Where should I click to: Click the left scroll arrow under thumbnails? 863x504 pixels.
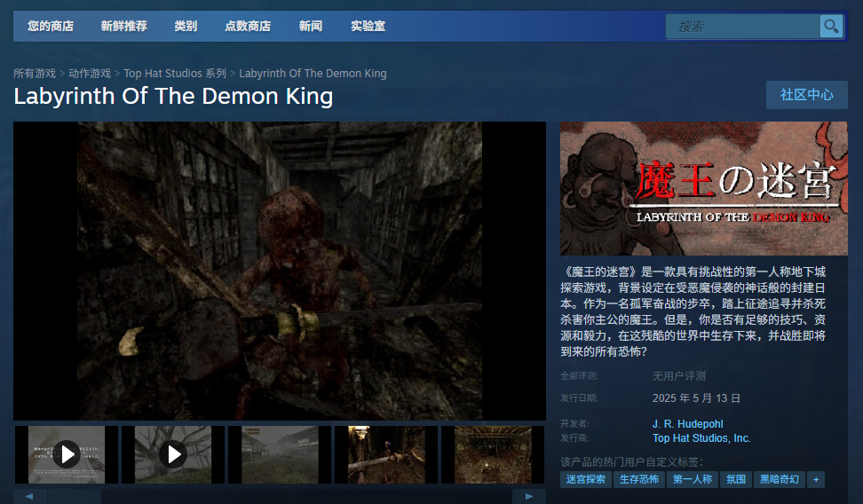pos(29,496)
